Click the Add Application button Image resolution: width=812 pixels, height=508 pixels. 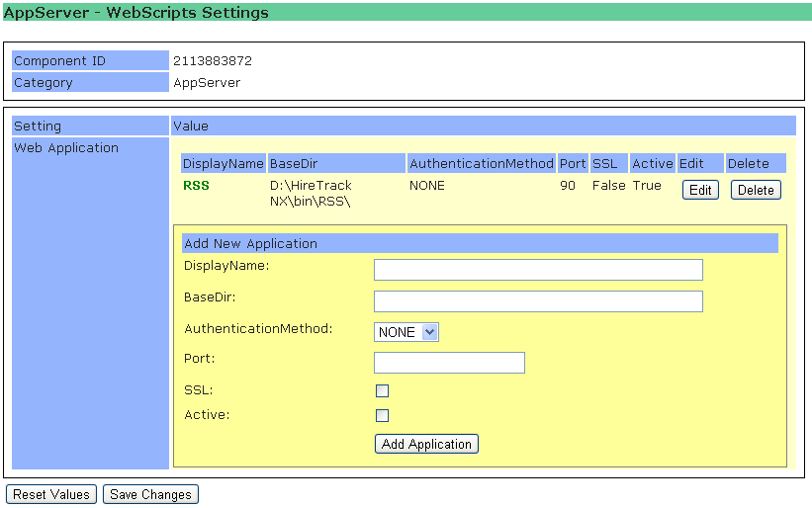coord(426,444)
